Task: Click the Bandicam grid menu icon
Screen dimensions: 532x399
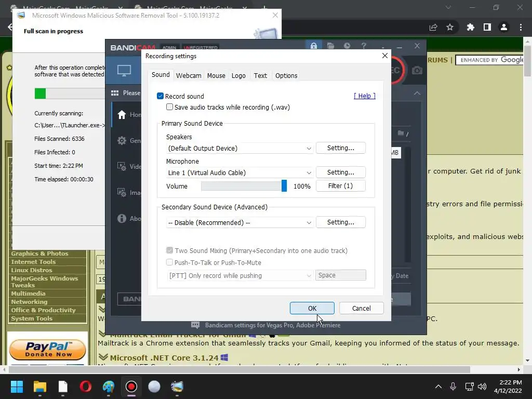Action: [x=115, y=93]
